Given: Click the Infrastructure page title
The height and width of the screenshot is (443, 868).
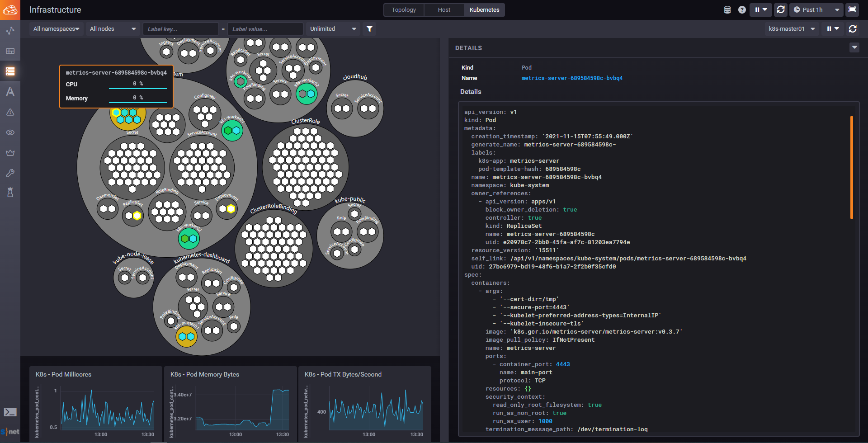Looking at the screenshot, I should [x=55, y=9].
